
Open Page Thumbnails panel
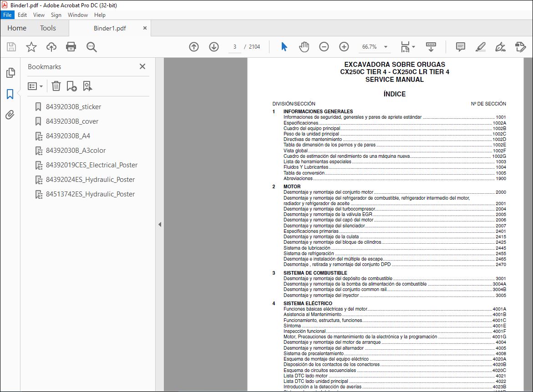(10, 72)
